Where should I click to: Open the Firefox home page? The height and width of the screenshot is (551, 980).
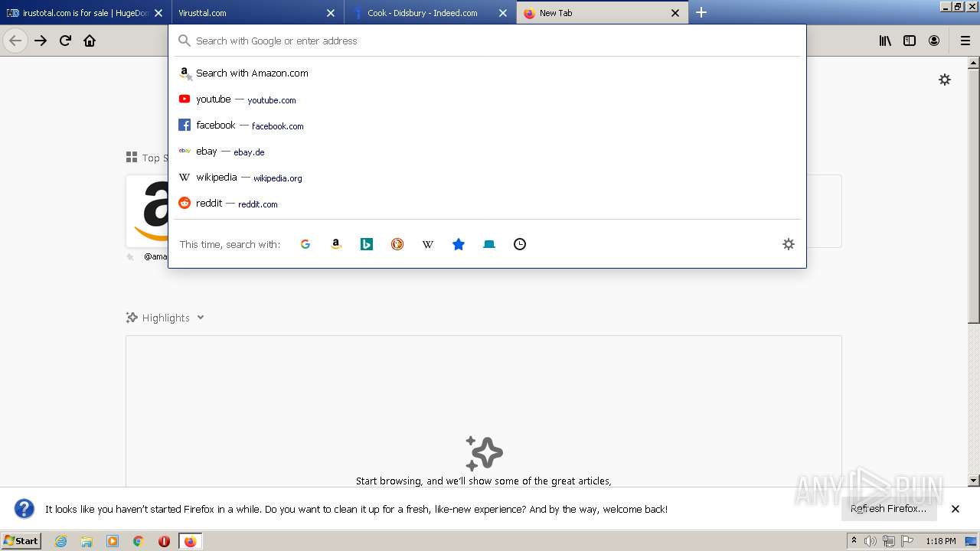[90, 41]
